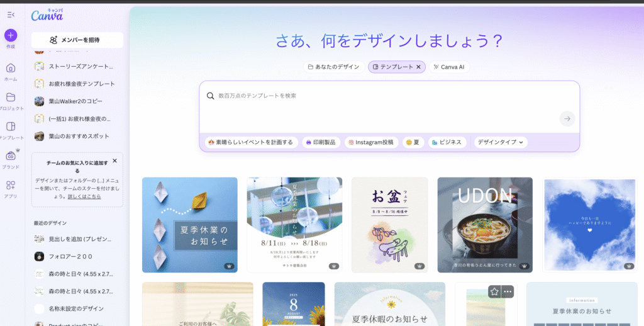Image resolution: width=644 pixels, height=326 pixels.
Task: Close the チームのお気に入り tip card
Action: 114,160
